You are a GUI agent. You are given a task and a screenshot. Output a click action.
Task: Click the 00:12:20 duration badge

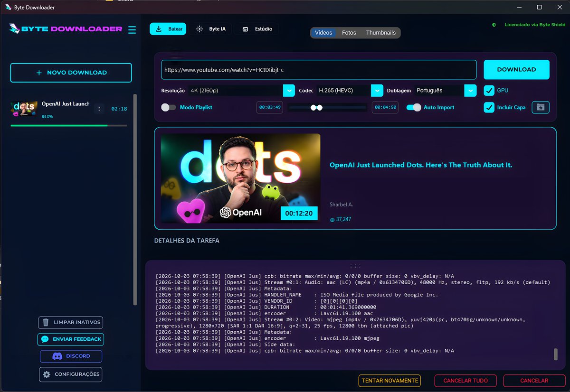pos(299,214)
